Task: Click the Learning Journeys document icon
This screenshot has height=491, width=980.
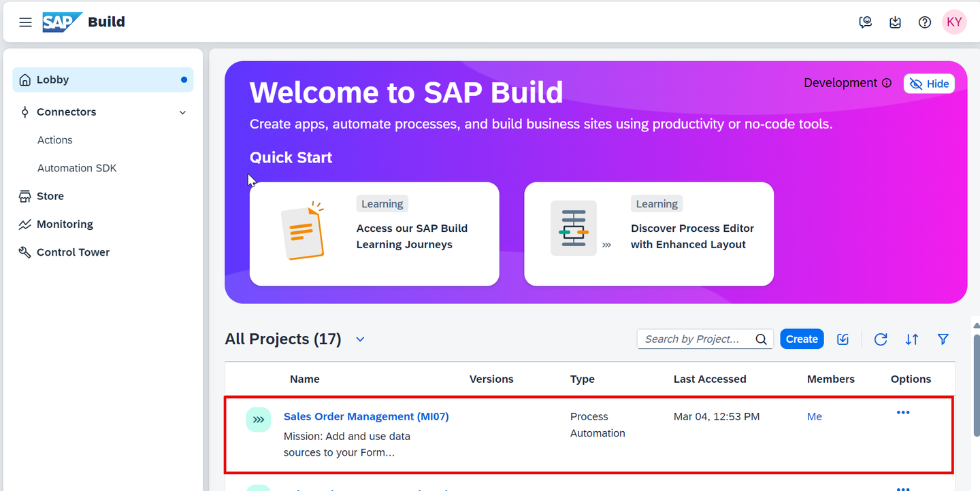Action: (303, 231)
